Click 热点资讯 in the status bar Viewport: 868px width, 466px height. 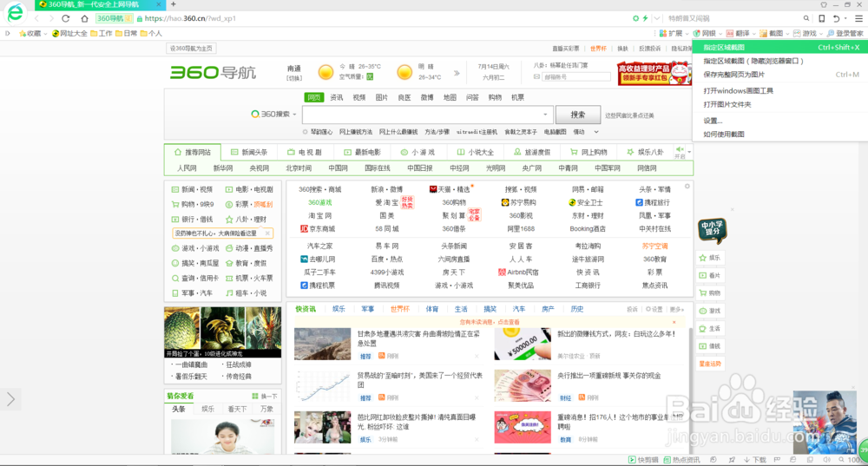pos(682,460)
